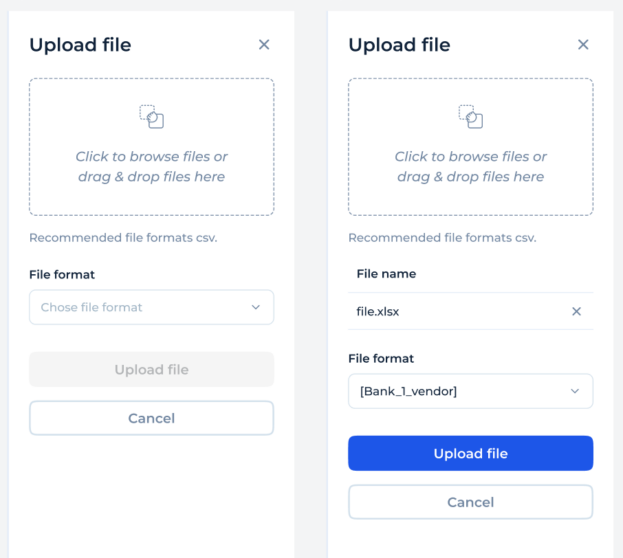Viewport: 623px width, 558px height.
Task: Remove file.xlsx using its X icon
Action: point(576,312)
